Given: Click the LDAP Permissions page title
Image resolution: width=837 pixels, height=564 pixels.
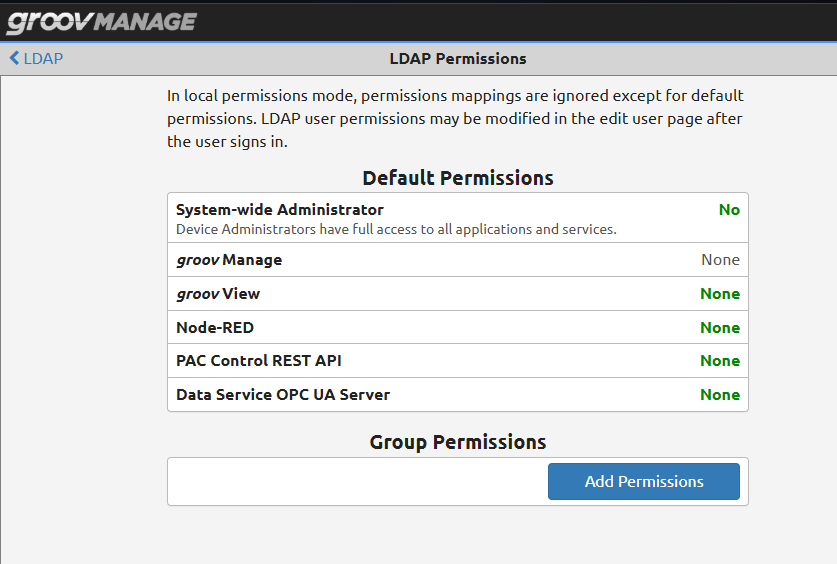Looking at the screenshot, I should pos(457,58).
